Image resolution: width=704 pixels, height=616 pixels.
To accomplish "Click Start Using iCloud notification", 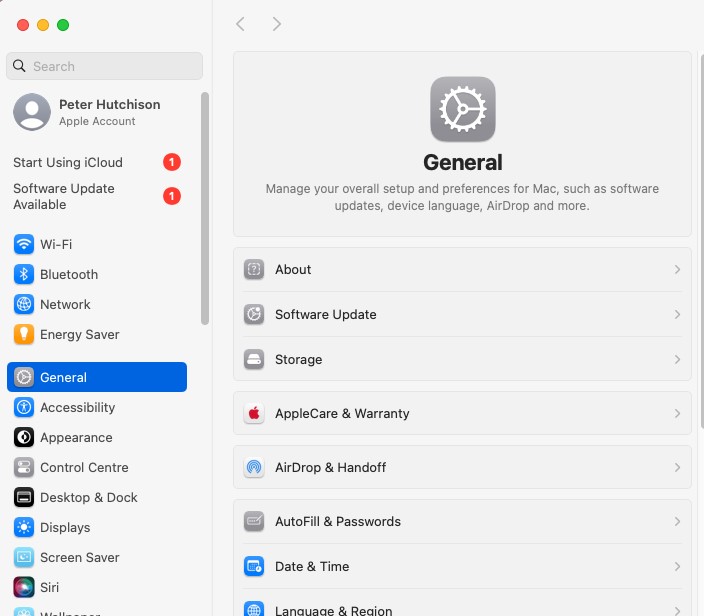I will 68,162.
